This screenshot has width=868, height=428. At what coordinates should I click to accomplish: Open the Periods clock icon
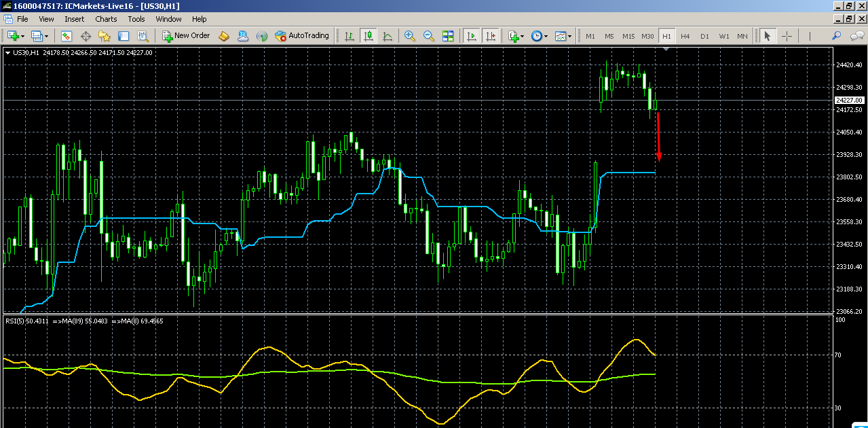click(537, 36)
